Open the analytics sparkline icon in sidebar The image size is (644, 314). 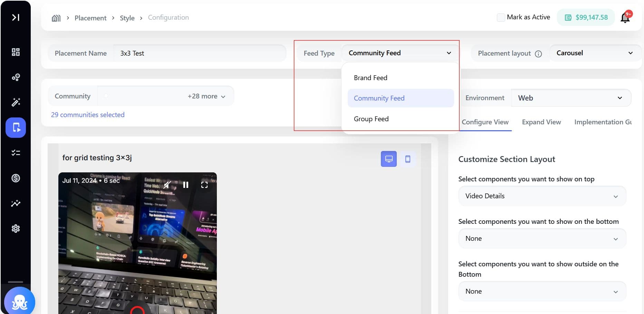16,203
